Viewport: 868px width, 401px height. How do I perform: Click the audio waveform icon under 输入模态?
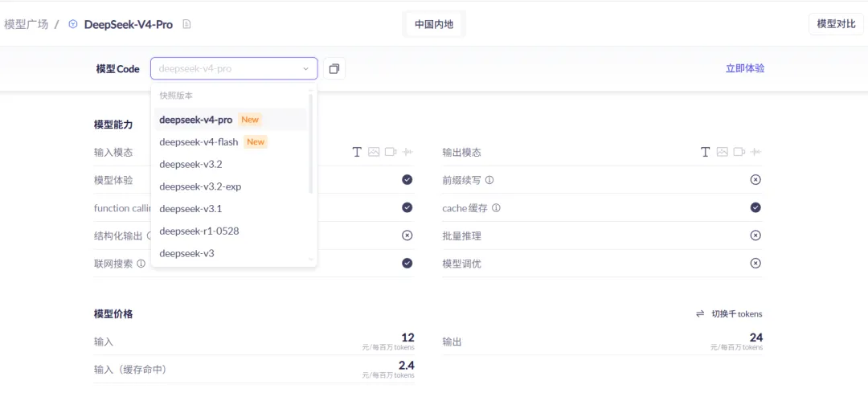tap(408, 152)
